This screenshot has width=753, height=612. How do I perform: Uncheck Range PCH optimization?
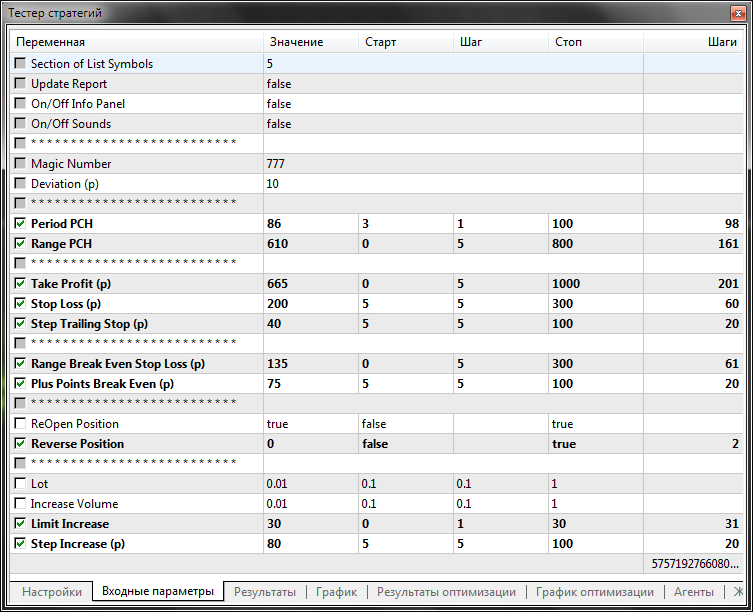click(20, 244)
